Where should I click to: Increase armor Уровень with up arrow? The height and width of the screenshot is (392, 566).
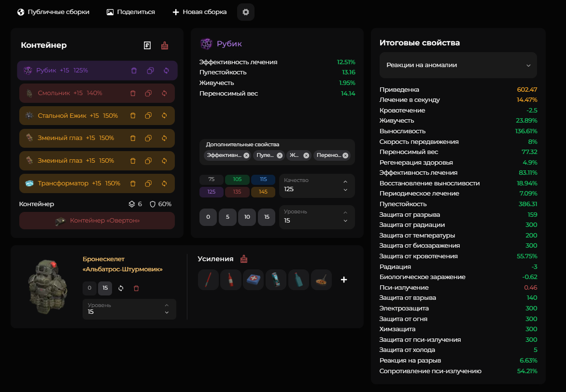click(167, 306)
